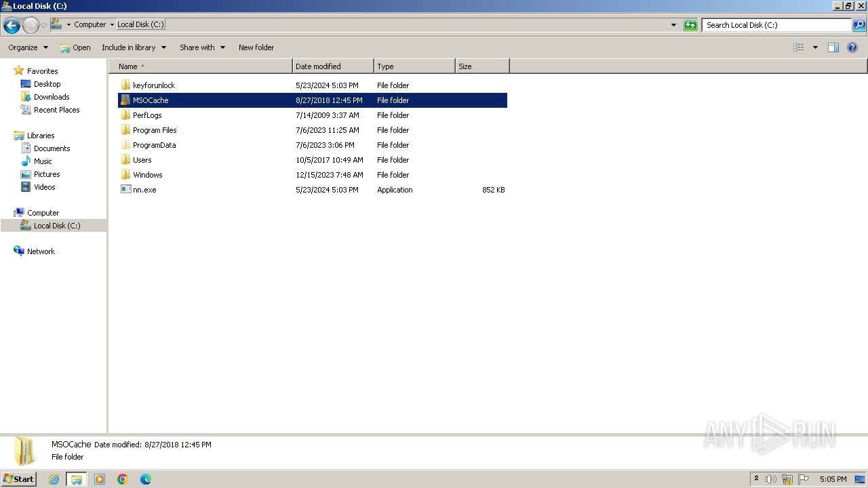This screenshot has height=488, width=868.
Task: Open the Organize menu
Action: click(x=28, y=47)
